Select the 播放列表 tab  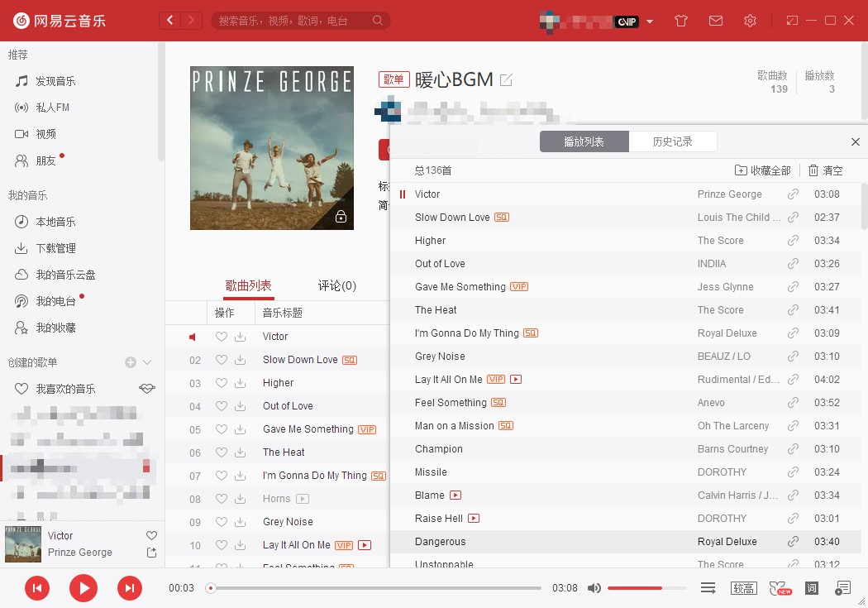[x=584, y=141]
